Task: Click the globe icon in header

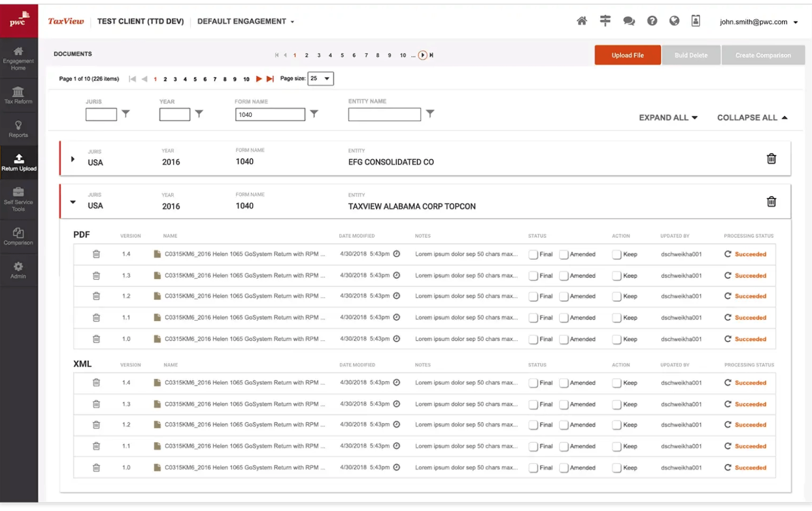Action: [x=674, y=21]
